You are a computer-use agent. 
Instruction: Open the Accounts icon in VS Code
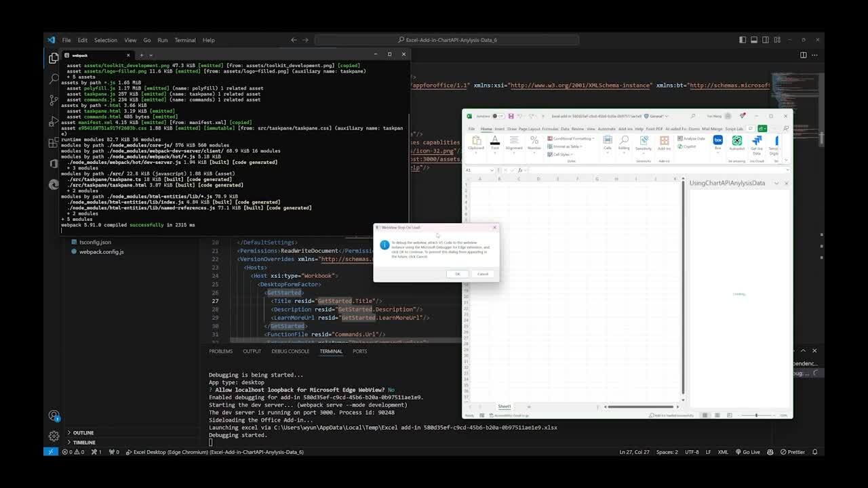pyautogui.click(x=54, y=415)
